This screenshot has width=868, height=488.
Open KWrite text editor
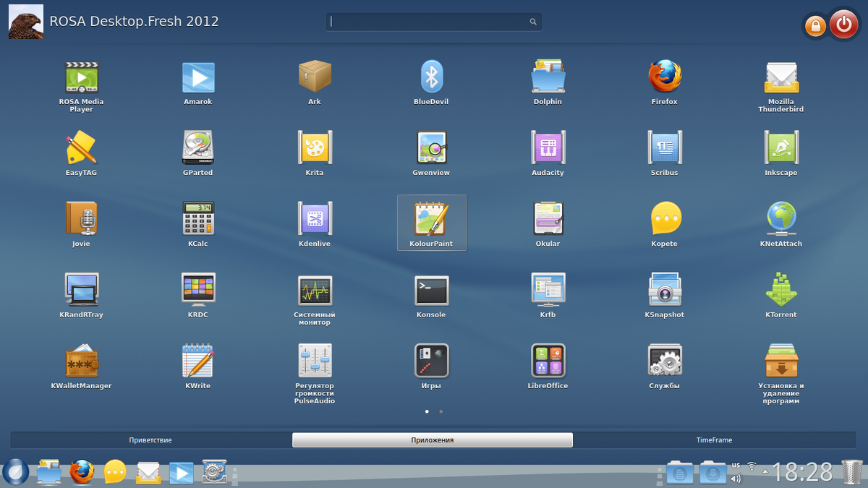pyautogui.click(x=198, y=366)
